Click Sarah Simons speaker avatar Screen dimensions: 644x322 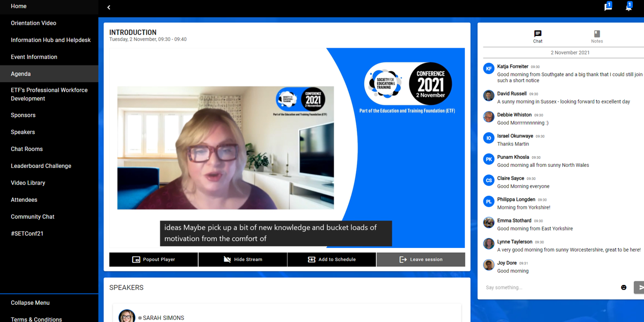click(127, 316)
